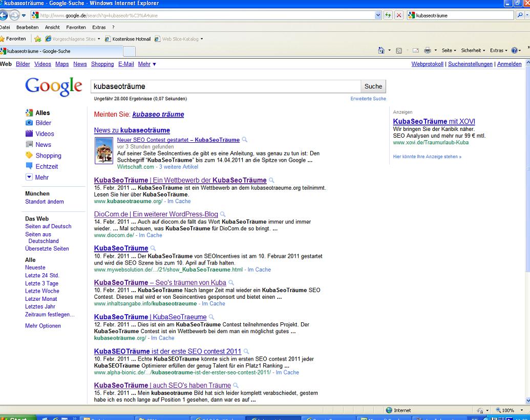Open the Bearbeiten menu
530x420 pixels.
click(27, 27)
